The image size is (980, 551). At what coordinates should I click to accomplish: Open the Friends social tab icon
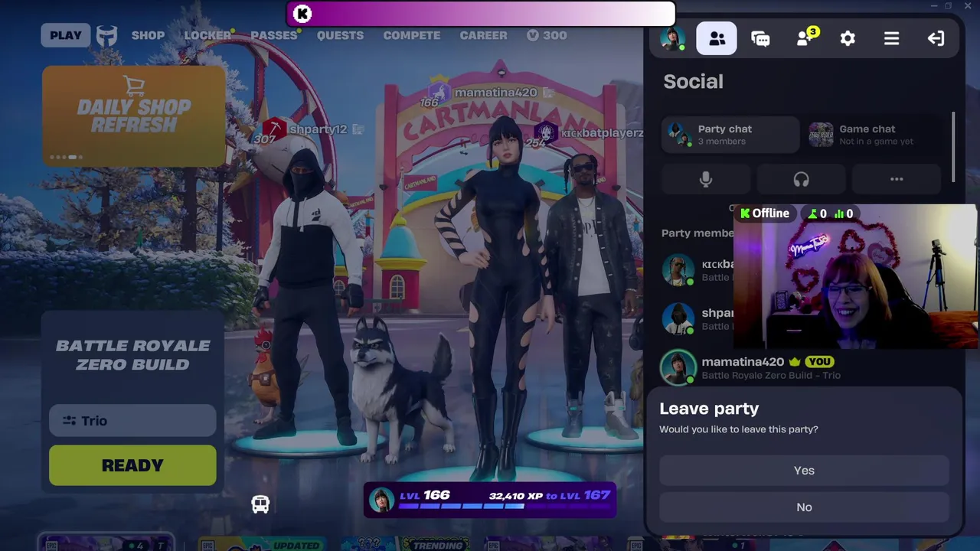(x=717, y=38)
